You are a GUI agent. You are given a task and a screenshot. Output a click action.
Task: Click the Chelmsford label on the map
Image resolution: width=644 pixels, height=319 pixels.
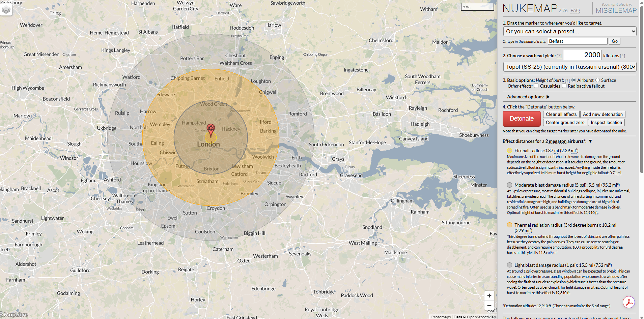tap(381, 40)
